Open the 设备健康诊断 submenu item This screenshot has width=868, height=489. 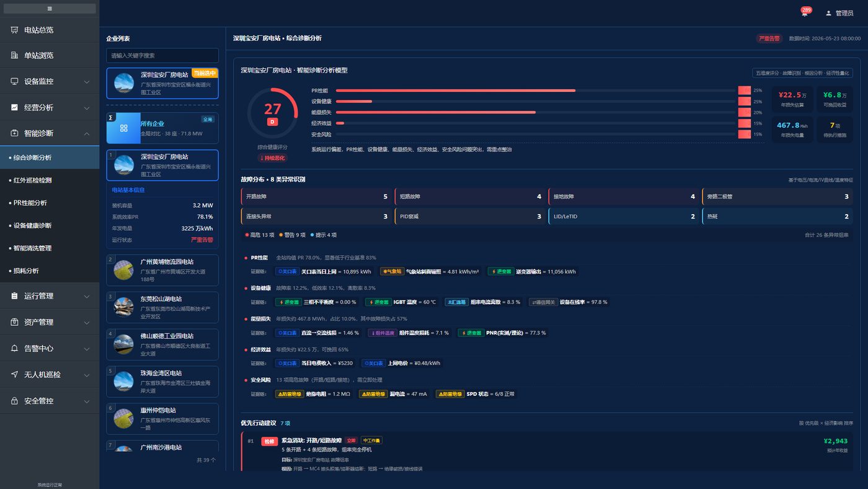[x=50, y=225]
